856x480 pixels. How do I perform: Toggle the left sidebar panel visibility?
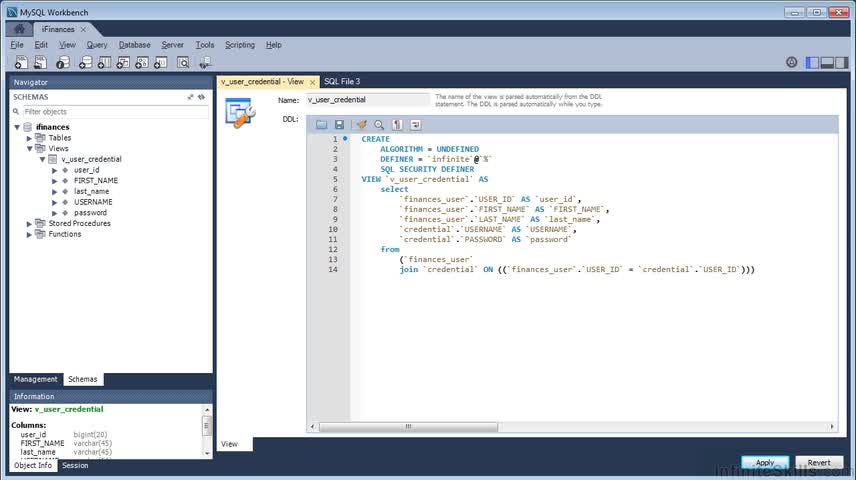coord(812,62)
